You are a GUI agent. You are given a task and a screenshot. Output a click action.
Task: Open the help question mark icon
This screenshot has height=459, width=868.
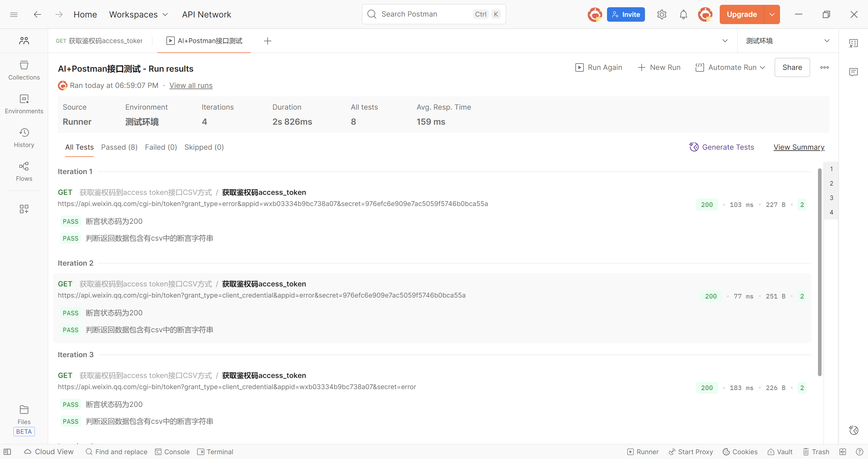tap(859, 452)
